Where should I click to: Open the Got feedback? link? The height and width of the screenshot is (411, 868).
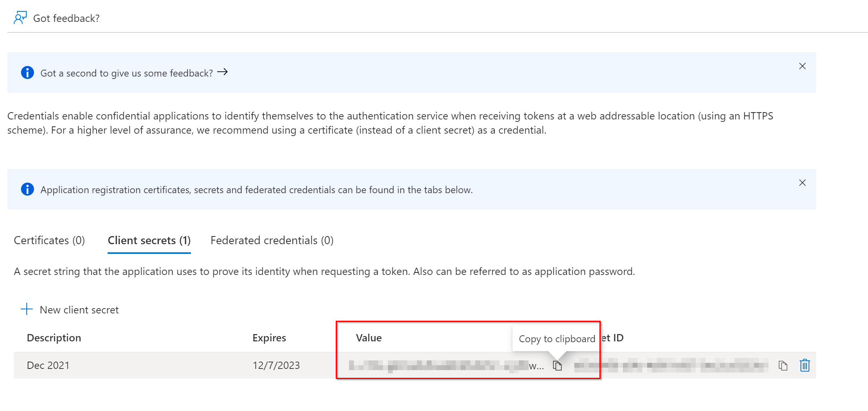(x=66, y=18)
